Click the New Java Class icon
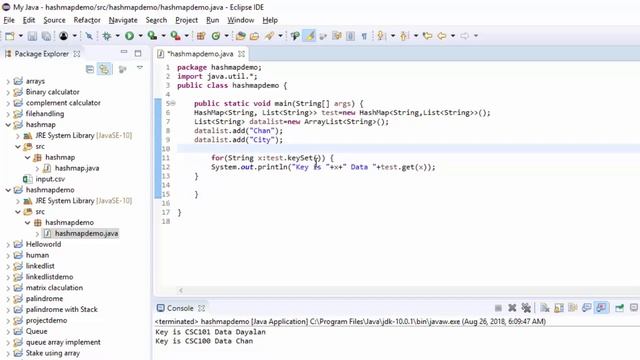The image size is (640, 360). click(216, 36)
